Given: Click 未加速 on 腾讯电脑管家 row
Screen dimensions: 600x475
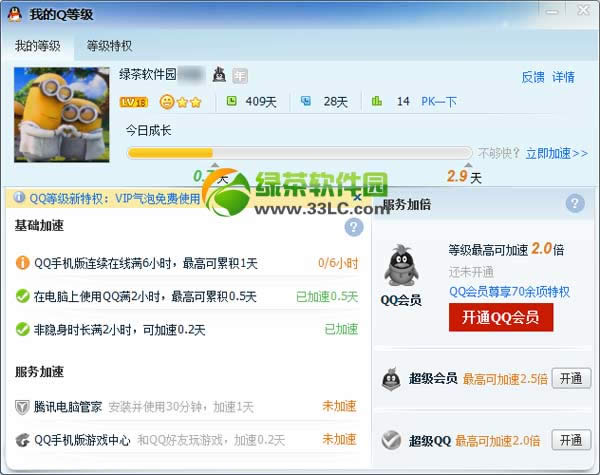Looking at the screenshot, I should tap(339, 406).
